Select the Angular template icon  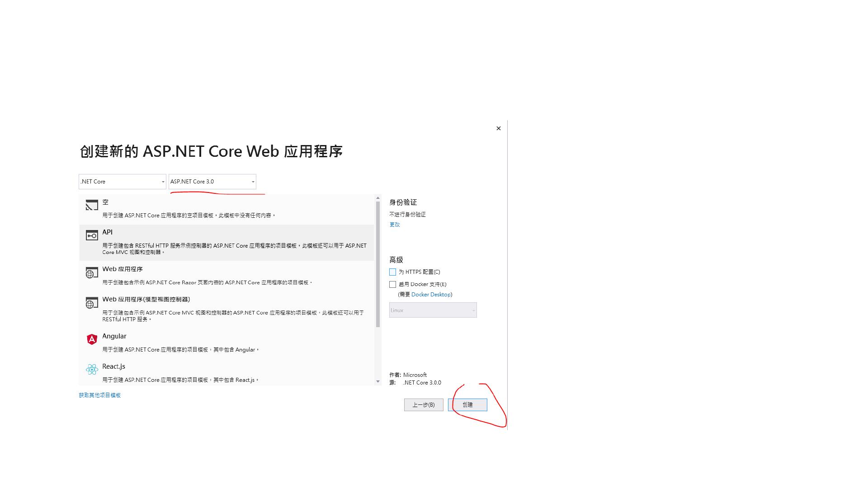click(92, 339)
